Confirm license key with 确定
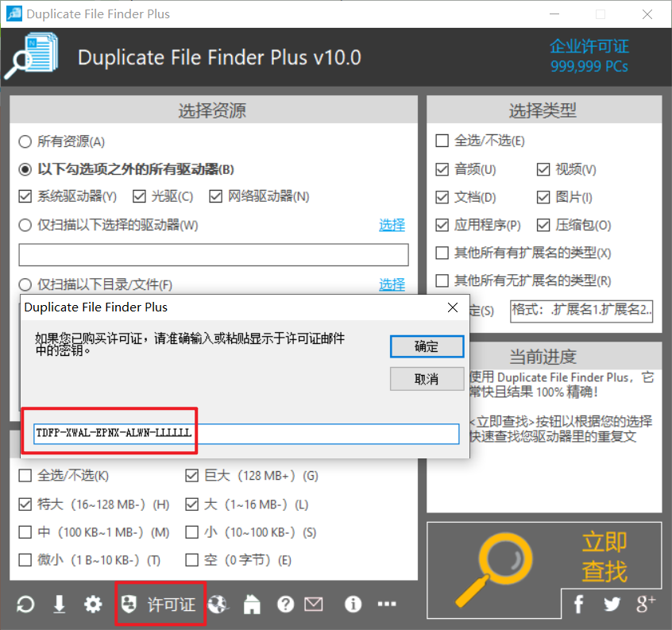Image resolution: width=672 pixels, height=630 pixels. click(427, 346)
